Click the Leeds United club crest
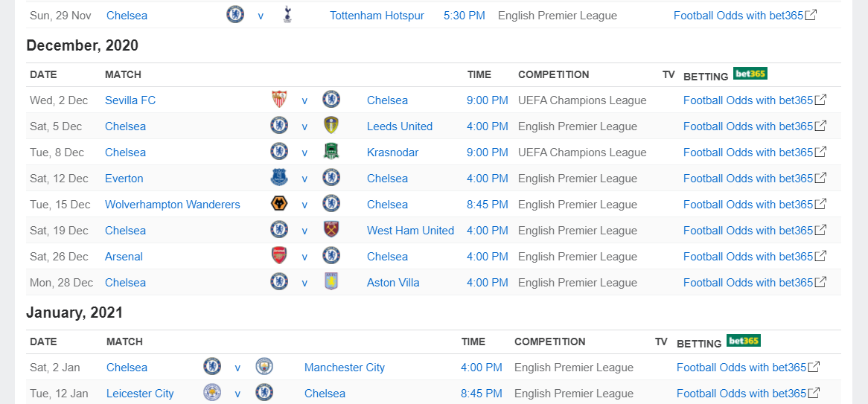The height and width of the screenshot is (404, 868). (331, 126)
